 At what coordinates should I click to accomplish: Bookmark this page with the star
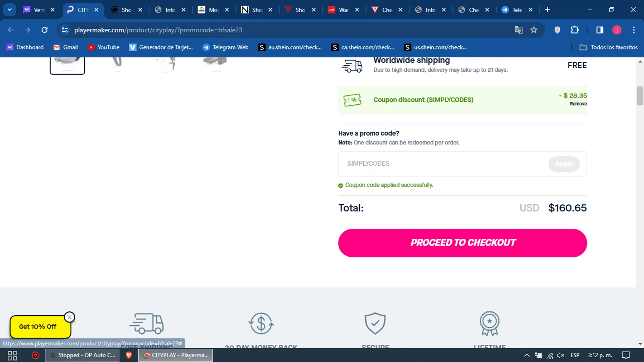tap(534, 30)
